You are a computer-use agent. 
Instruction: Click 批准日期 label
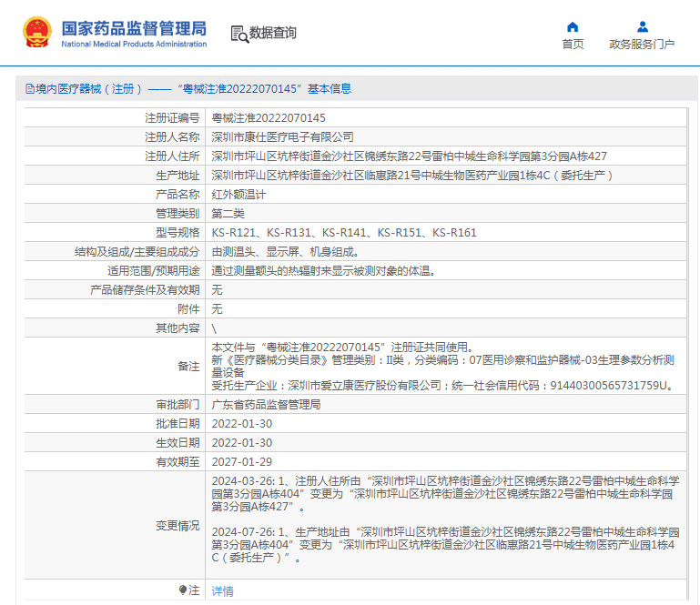178,424
